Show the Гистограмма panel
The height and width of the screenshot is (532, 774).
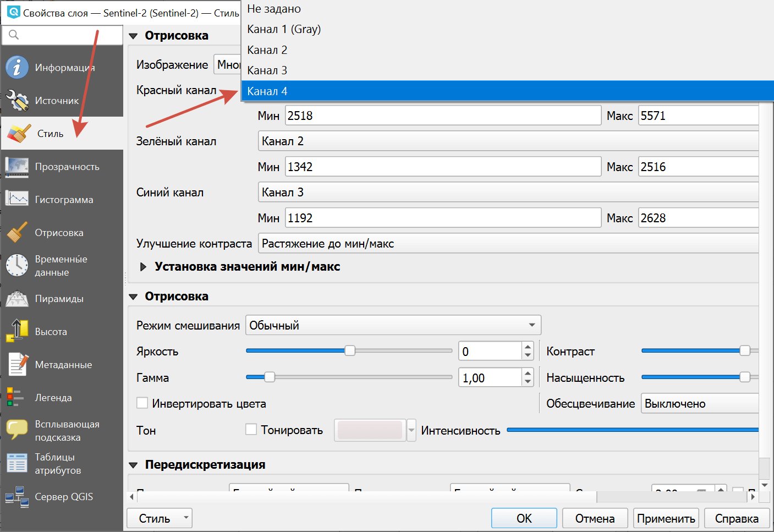tap(17, 199)
